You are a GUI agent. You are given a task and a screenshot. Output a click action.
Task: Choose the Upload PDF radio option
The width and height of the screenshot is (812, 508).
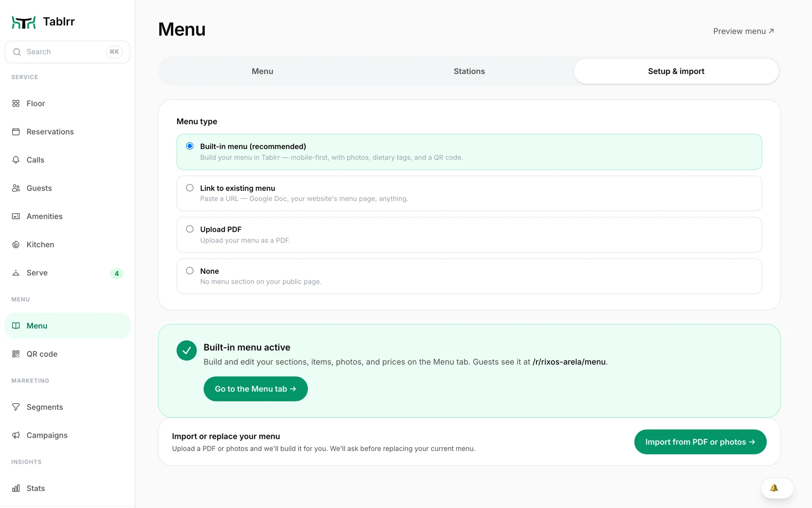tap(190, 229)
